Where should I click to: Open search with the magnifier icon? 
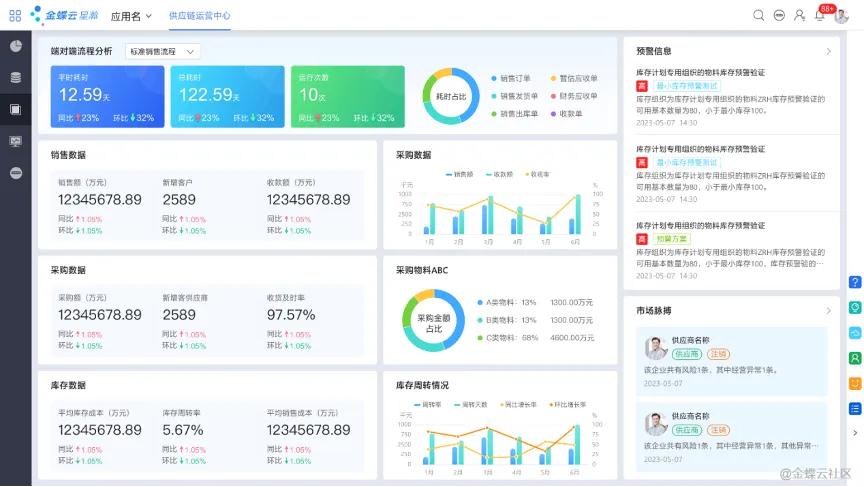click(x=758, y=16)
